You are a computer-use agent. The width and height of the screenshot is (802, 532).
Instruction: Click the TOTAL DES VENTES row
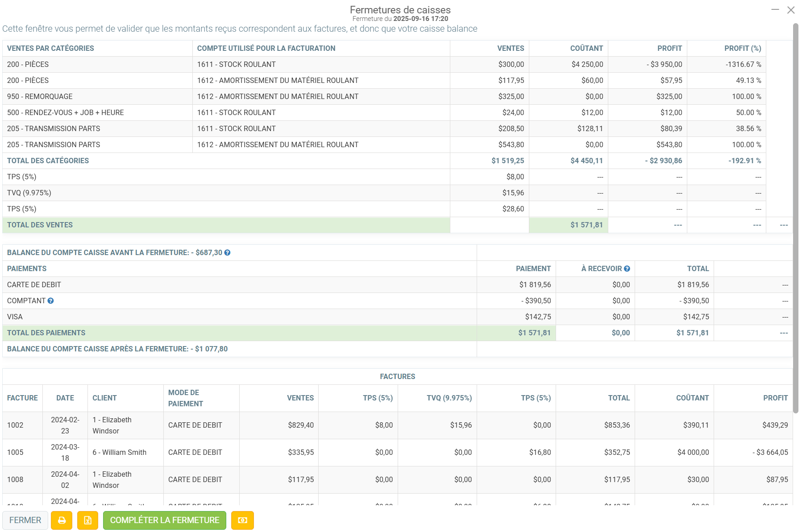(x=397, y=225)
